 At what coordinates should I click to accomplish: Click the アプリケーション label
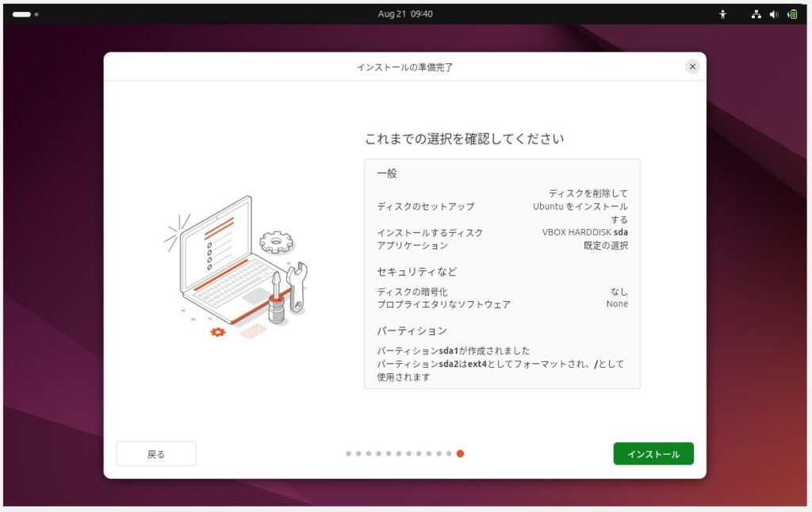pyautogui.click(x=412, y=246)
